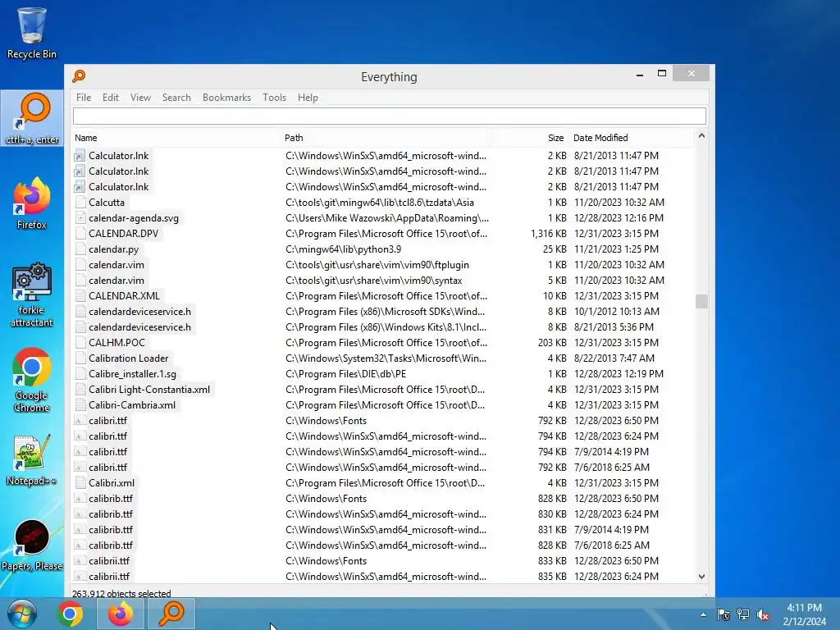This screenshot has width=840, height=630.
Task: Click path C:\Program Files\DIE\db\PE
Action: 345,374
